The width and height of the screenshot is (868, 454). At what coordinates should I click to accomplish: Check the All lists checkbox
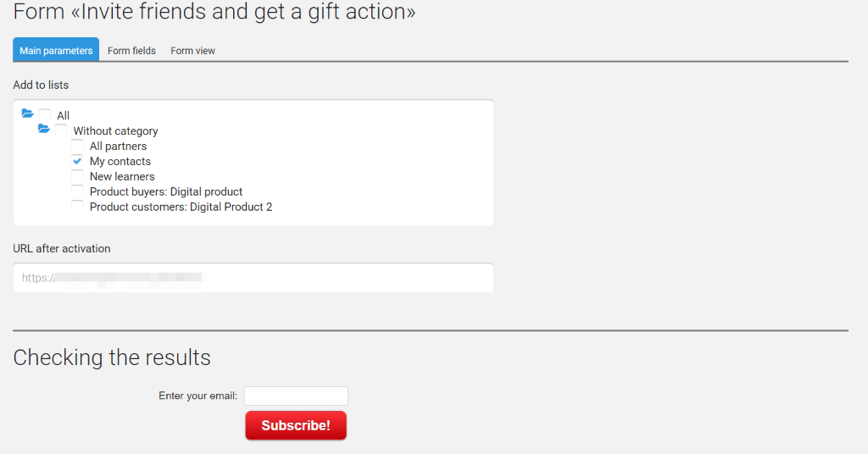tap(45, 115)
